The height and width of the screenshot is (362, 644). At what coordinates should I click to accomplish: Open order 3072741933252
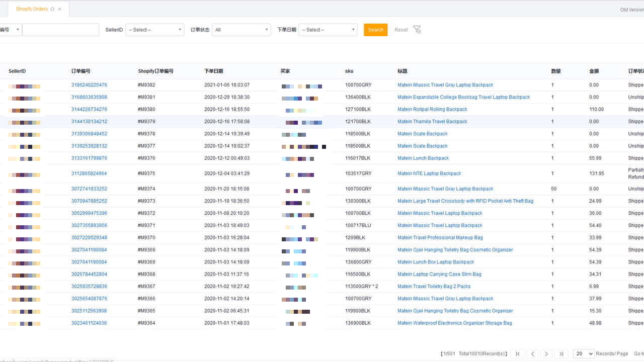(89, 189)
